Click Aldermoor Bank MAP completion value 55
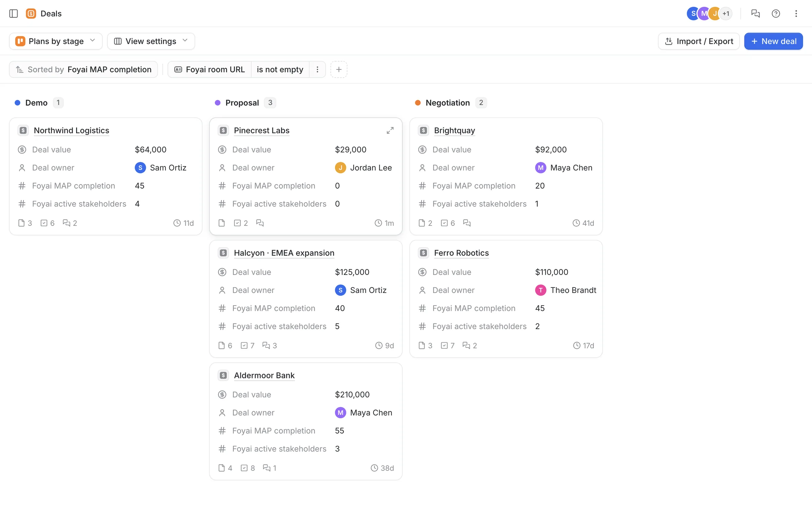 (339, 431)
